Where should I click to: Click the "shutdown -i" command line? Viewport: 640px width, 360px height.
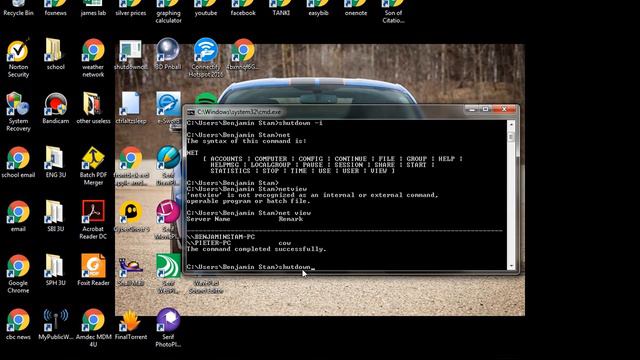[254, 123]
